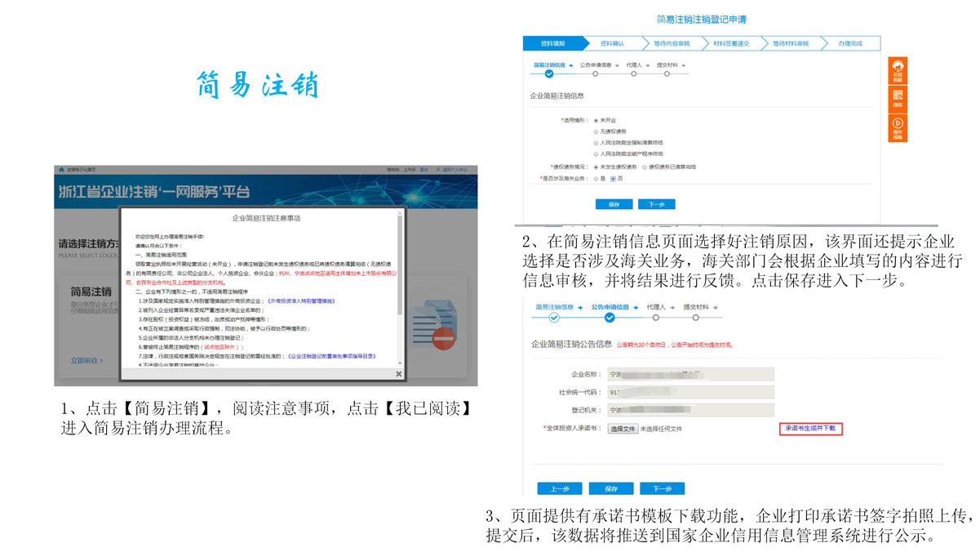This screenshot has width=980, height=552.
Task: Click the checked 公告申请信息 step circle in lower form
Action: click(609, 317)
